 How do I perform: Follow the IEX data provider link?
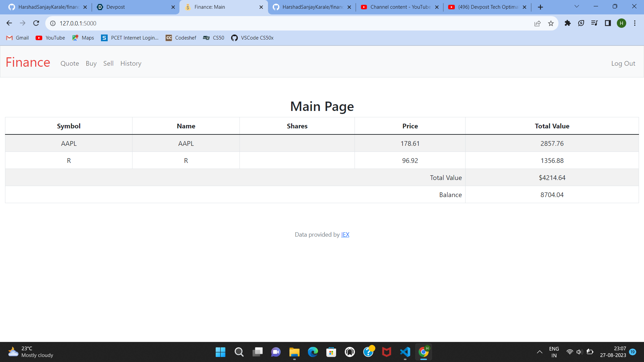point(345,235)
